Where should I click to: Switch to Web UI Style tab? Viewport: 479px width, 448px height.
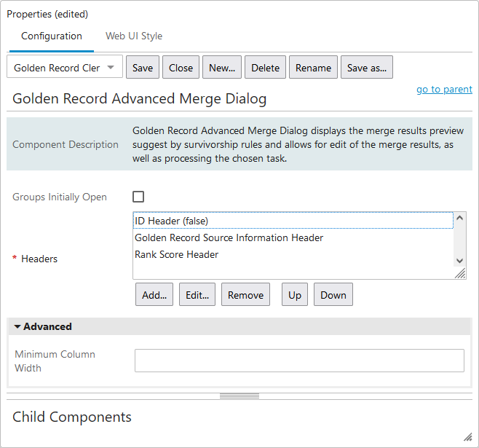point(134,36)
